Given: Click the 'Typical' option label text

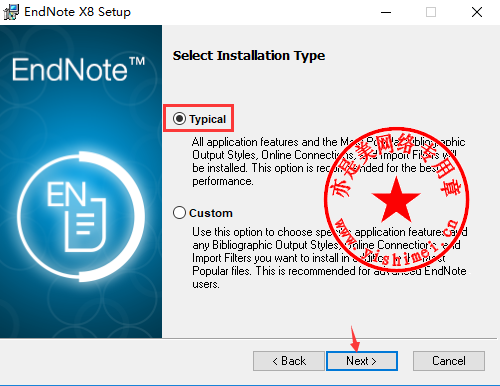Looking at the screenshot, I should 207,119.
